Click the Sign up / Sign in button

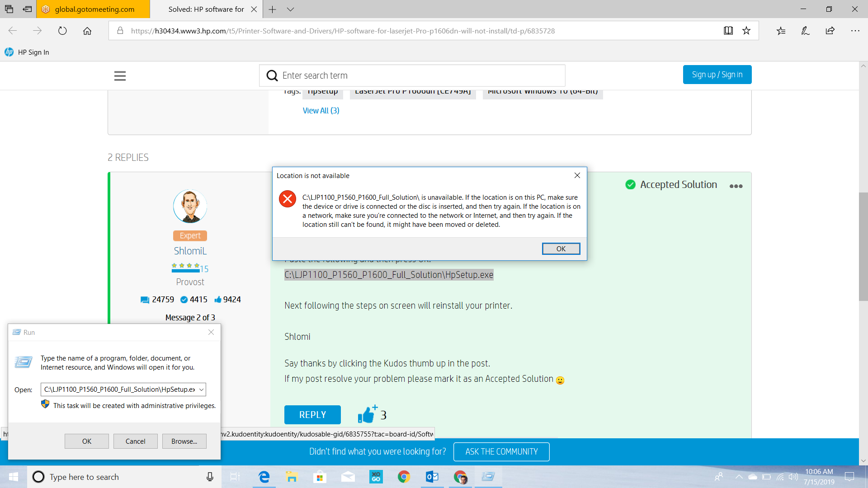tap(717, 75)
